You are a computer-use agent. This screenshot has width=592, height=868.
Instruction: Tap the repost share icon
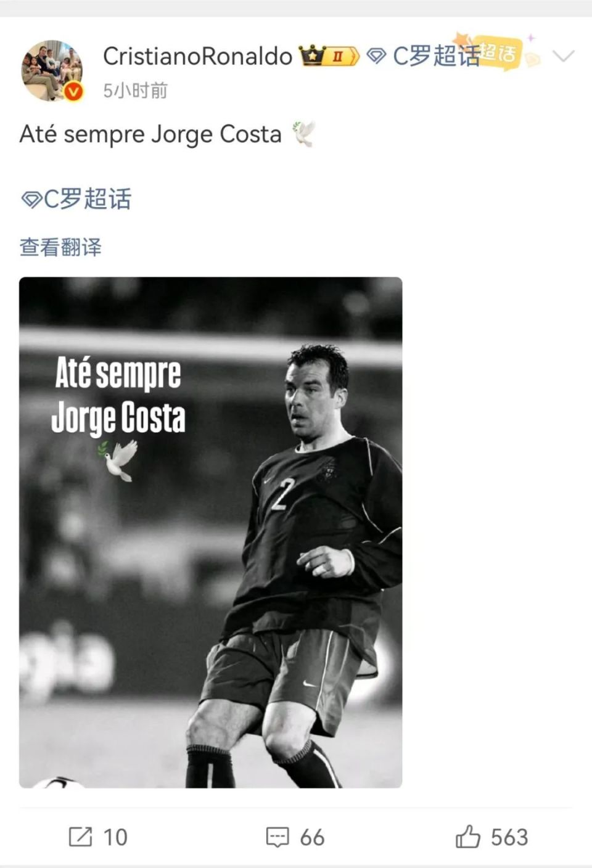(80, 837)
